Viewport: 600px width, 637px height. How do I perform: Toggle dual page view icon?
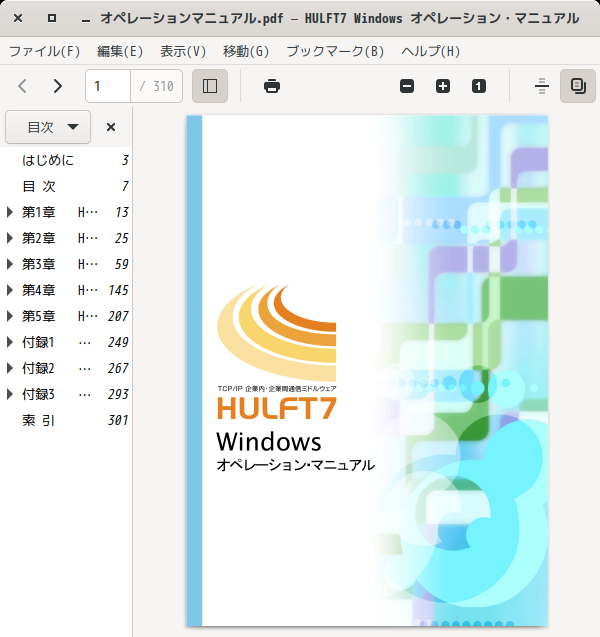(x=578, y=86)
